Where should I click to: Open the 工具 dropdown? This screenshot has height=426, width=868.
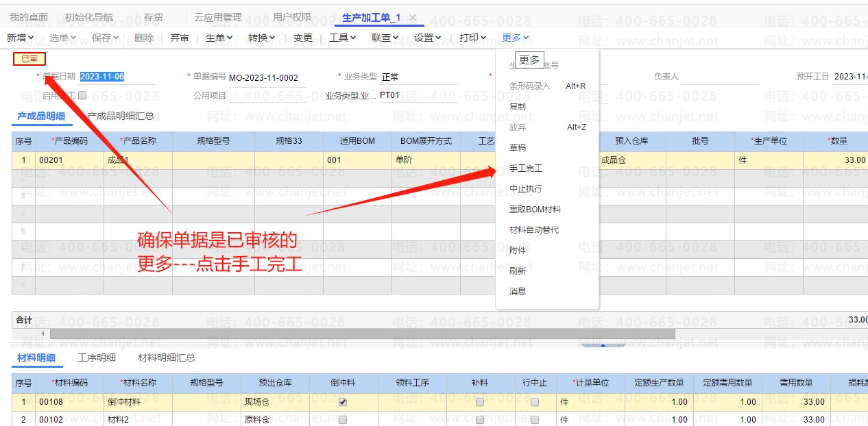coord(343,38)
